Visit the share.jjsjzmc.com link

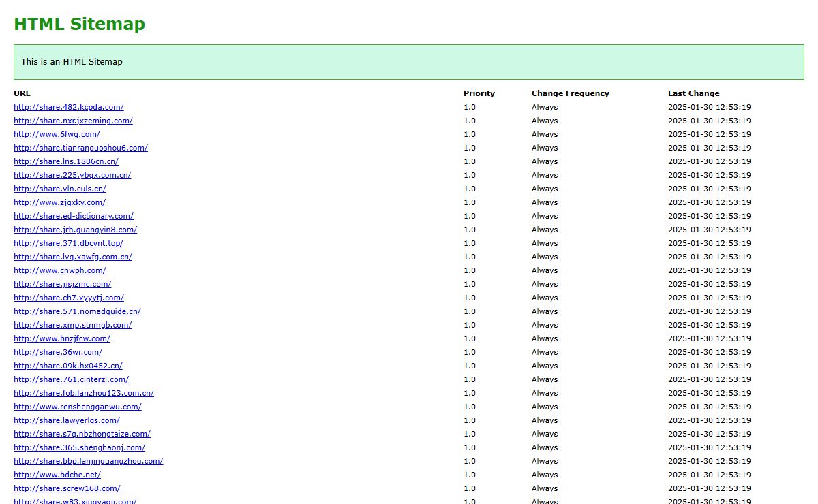tap(62, 284)
